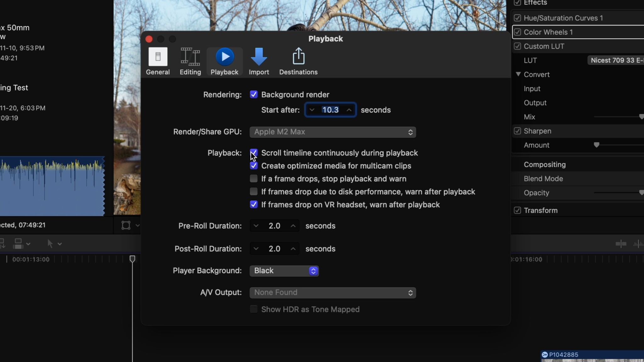Image resolution: width=644 pixels, height=362 pixels.
Task: Toggle the Color Wheels 1 effect checkbox
Action: pos(517,32)
